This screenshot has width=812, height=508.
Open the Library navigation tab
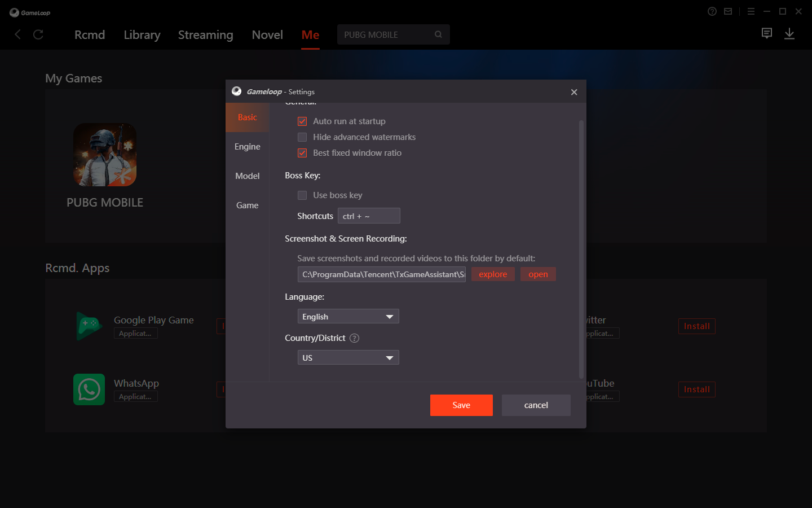142,35
